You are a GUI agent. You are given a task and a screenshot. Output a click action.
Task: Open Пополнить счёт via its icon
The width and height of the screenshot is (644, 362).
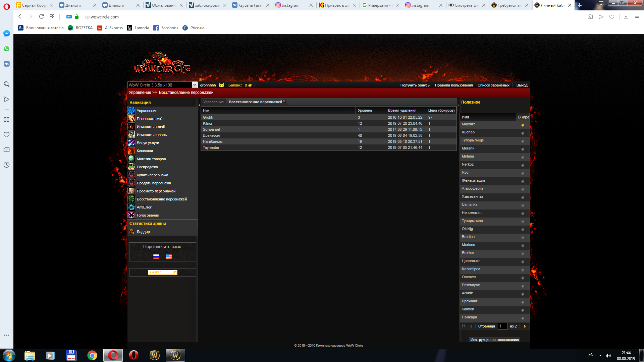click(x=131, y=119)
